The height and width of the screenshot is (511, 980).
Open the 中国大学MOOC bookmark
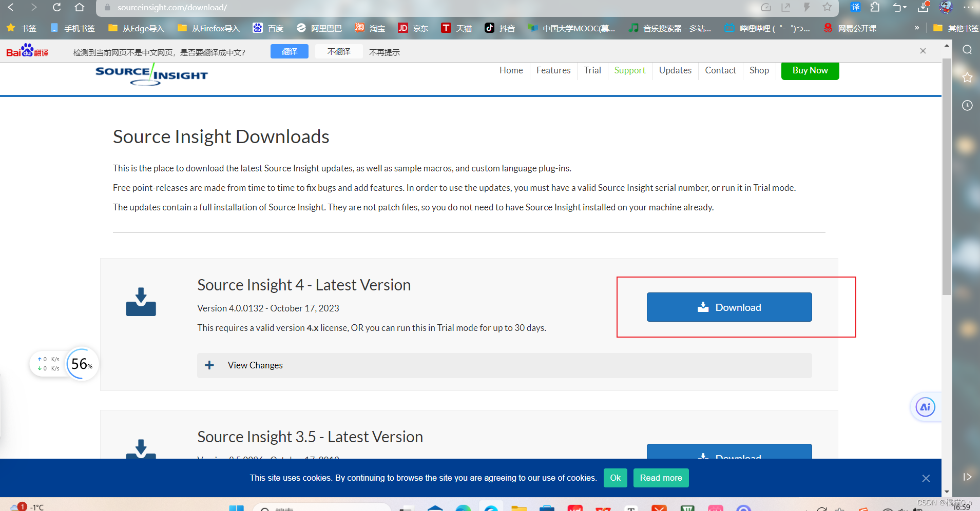(571, 28)
